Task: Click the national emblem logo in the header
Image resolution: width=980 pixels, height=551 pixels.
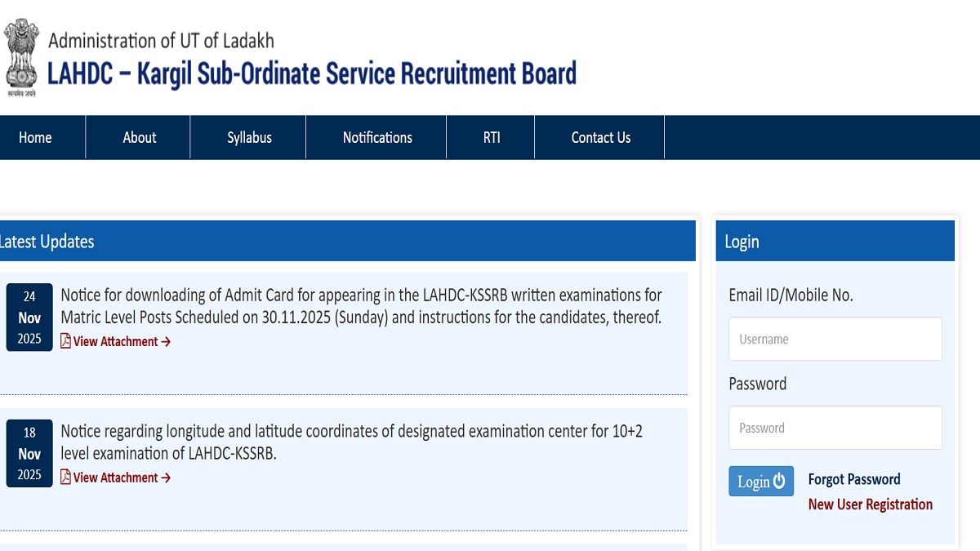Action: [x=21, y=56]
